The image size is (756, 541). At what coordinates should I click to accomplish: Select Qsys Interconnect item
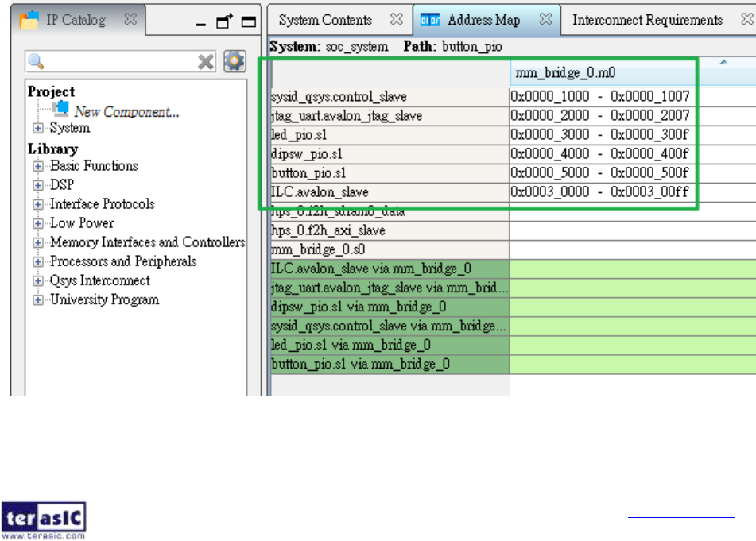point(100,281)
